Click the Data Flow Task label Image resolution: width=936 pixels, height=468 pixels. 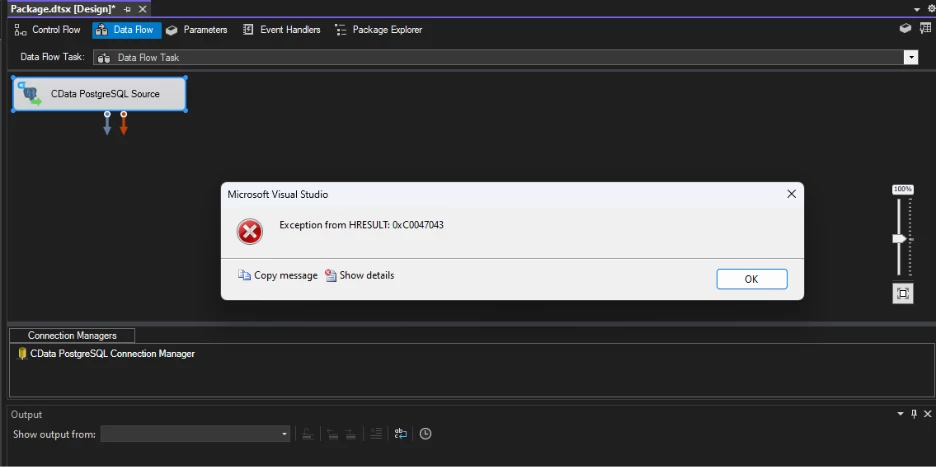pyautogui.click(x=53, y=57)
